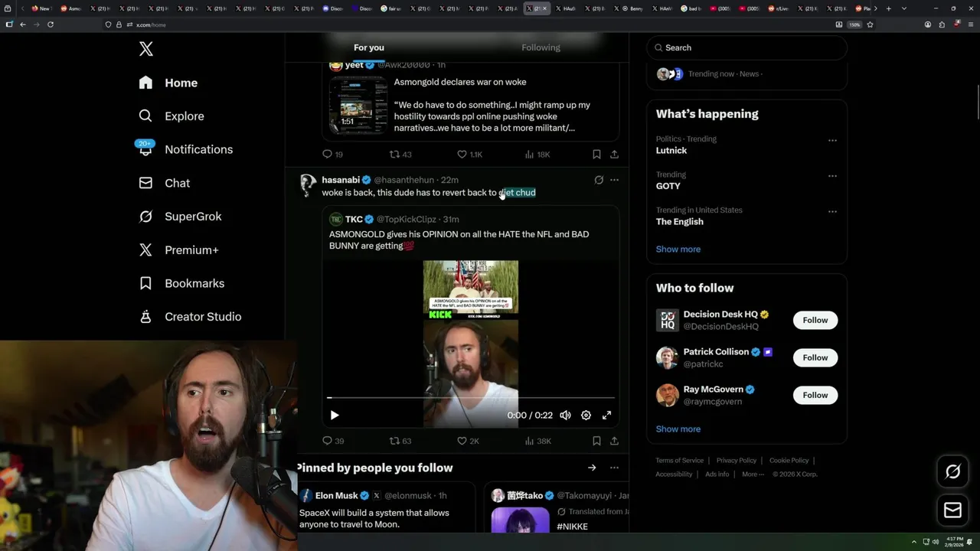Screen dimensions: 980x551
Task: View analytics of hasanabi post 38K
Action: [537, 441]
